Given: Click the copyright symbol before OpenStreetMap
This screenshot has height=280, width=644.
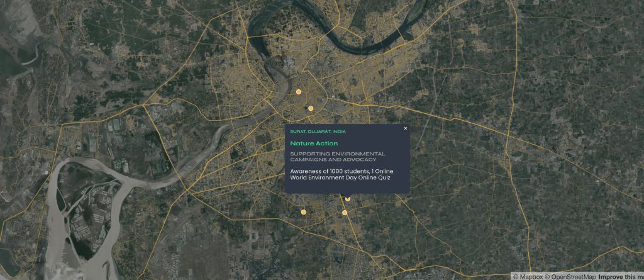Looking at the screenshot, I should click(x=548, y=276).
